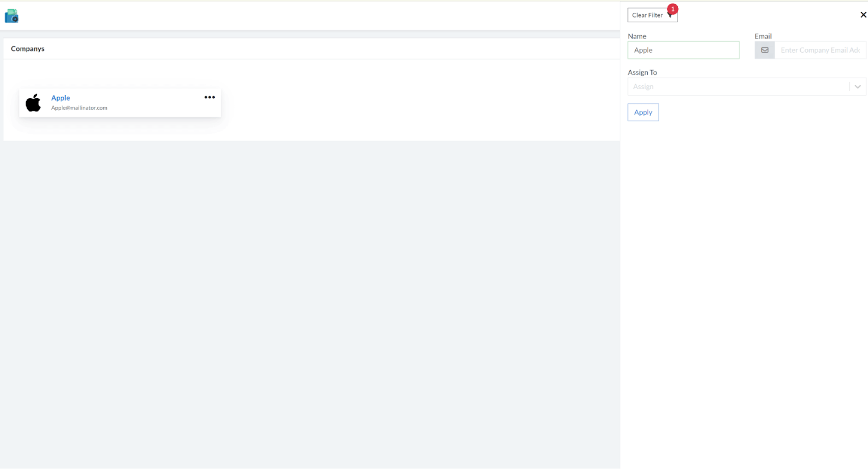The width and height of the screenshot is (868, 469).
Task: Click the Apple company logo on the card
Action: 34,102
